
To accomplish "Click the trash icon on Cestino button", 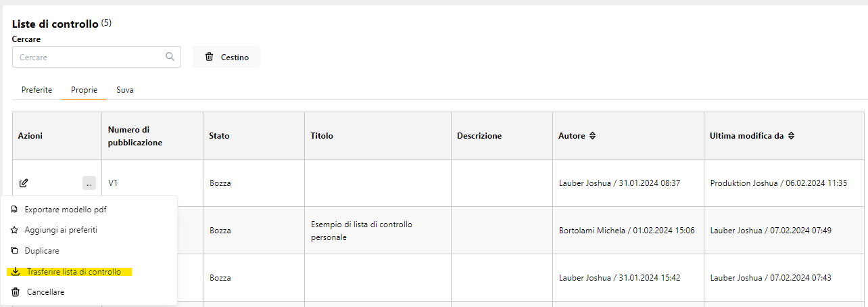I will pos(210,57).
